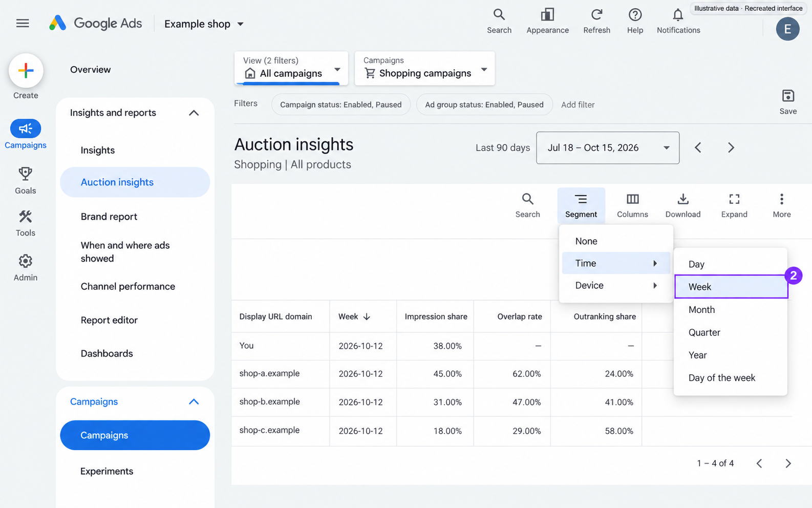Click the Display URL domain header
This screenshot has width=812, height=508.
(275, 316)
